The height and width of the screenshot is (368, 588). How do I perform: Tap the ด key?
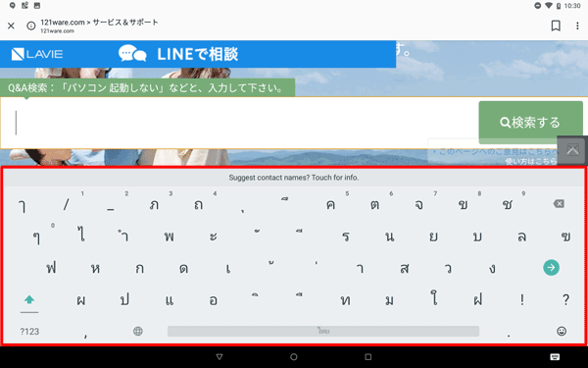[x=184, y=268]
